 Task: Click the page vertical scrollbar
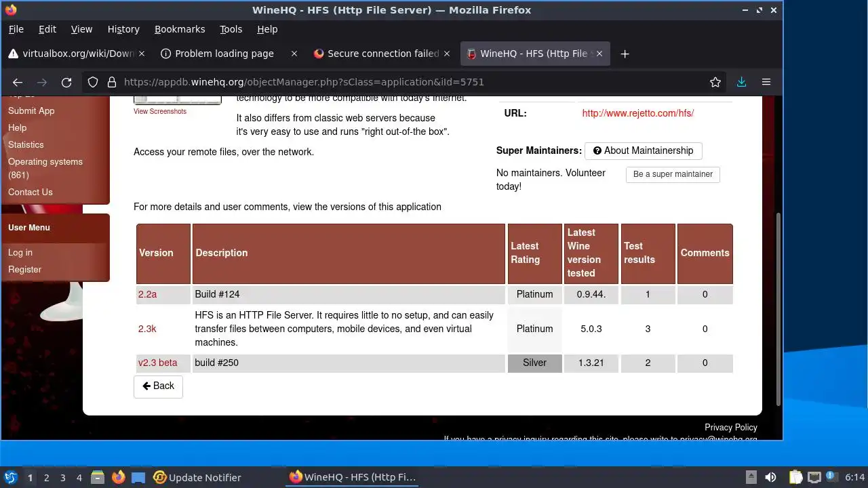click(x=778, y=308)
